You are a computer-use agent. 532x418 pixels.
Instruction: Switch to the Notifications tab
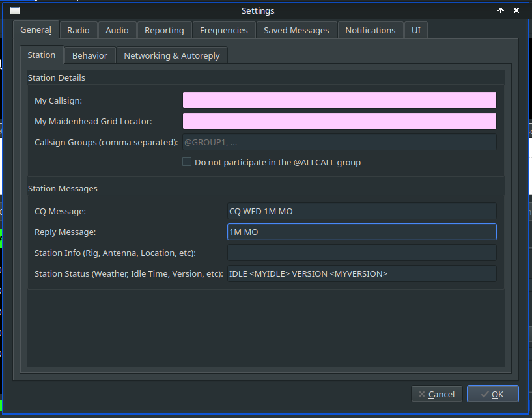click(370, 31)
